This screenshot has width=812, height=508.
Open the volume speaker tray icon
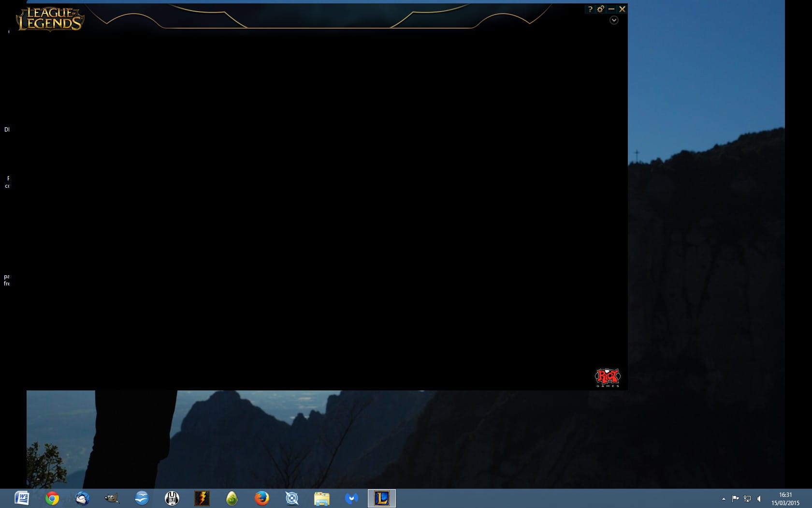(x=759, y=498)
